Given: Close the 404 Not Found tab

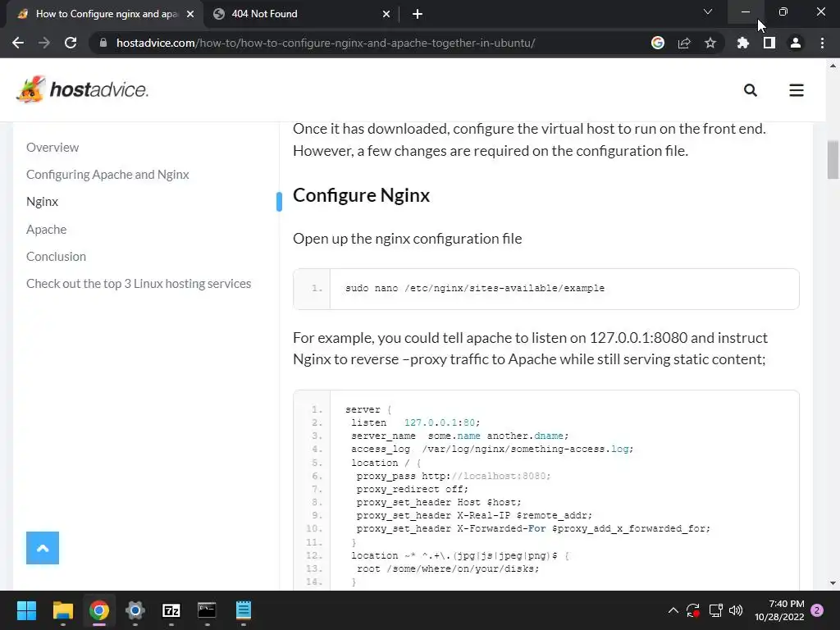Looking at the screenshot, I should coord(386,14).
